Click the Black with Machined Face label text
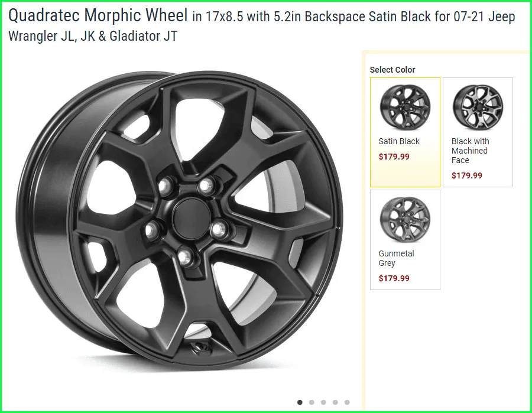This screenshot has width=532, height=413. coord(471,151)
